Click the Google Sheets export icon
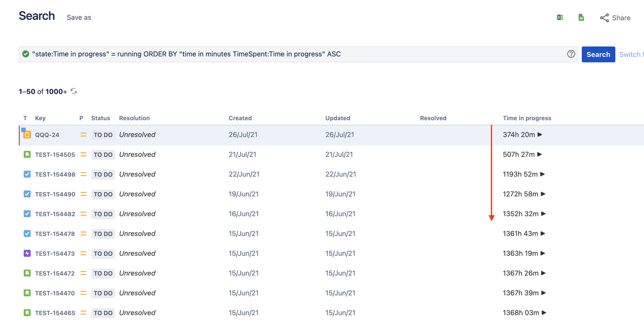 (581, 17)
